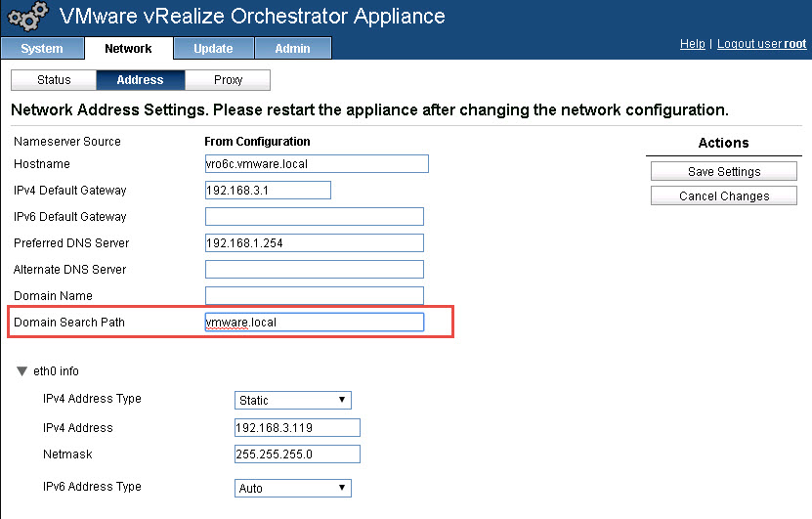Open the Help link
This screenshot has width=812, height=519.
(x=692, y=44)
